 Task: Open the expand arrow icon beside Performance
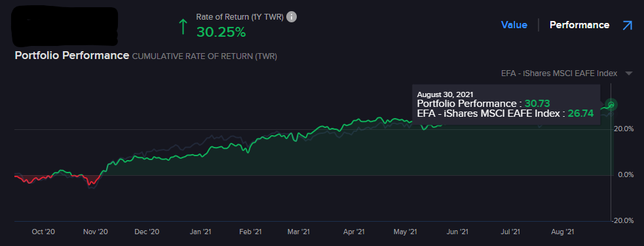(627, 26)
